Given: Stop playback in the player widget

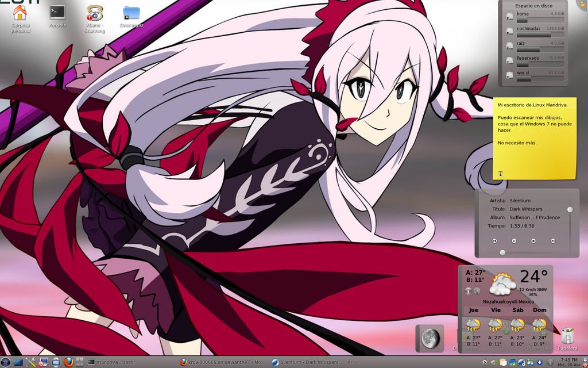Looking at the screenshot, I should point(533,241).
